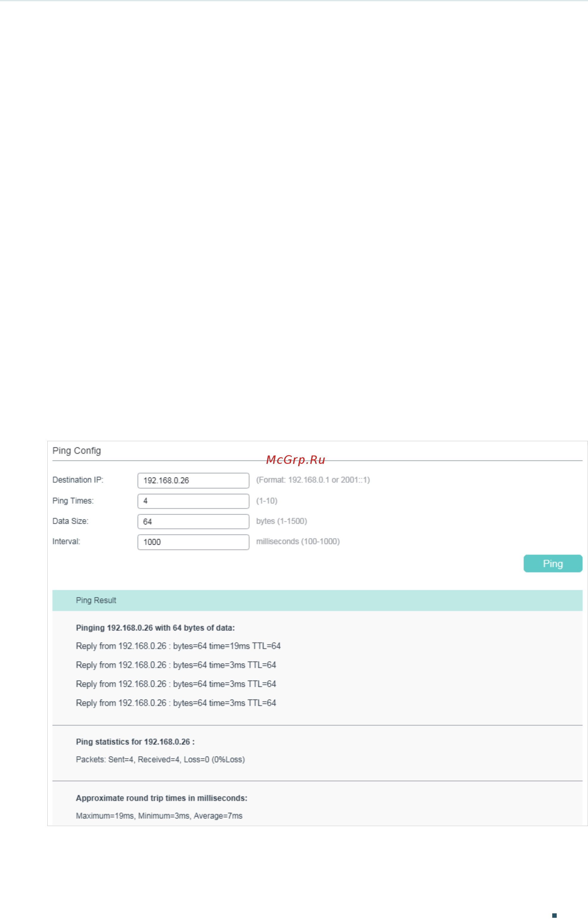Focus the Destination IP input field

(193, 480)
